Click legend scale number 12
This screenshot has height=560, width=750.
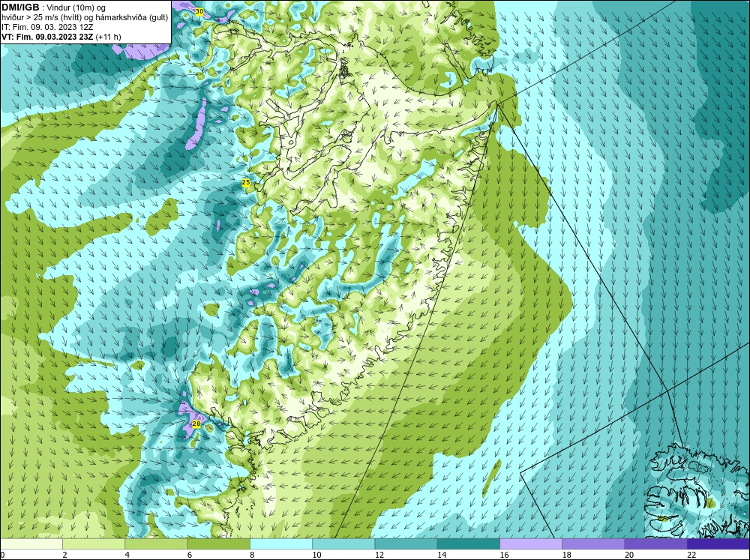tap(379, 555)
